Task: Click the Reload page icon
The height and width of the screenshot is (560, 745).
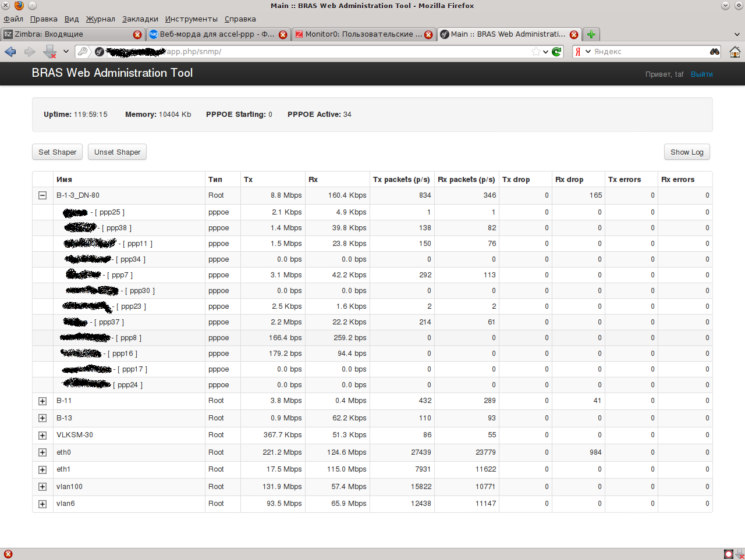Action: click(x=557, y=52)
